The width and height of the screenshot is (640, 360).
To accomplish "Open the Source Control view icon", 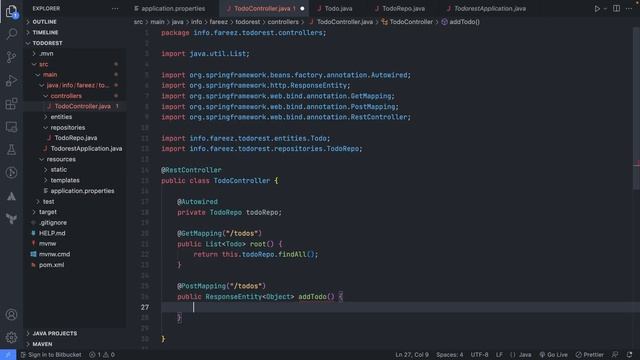I will click(x=11, y=57).
